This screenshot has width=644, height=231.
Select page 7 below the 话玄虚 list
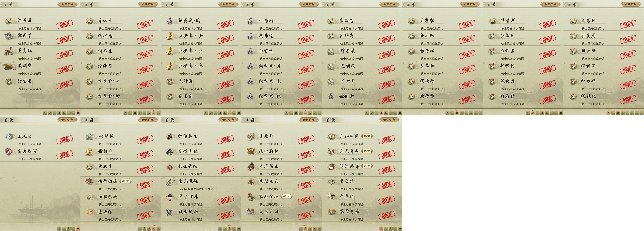coord(73,113)
